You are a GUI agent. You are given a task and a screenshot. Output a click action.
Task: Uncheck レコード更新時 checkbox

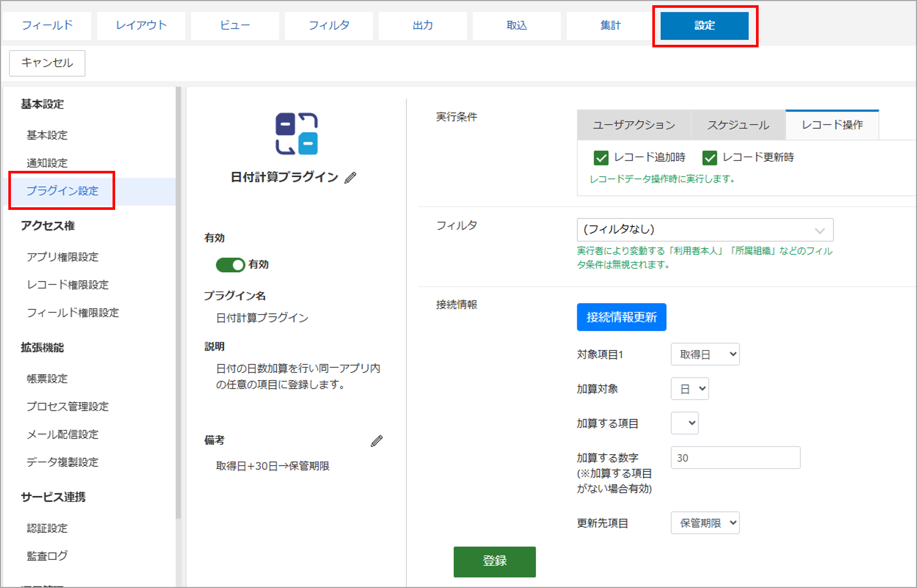point(710,157)
